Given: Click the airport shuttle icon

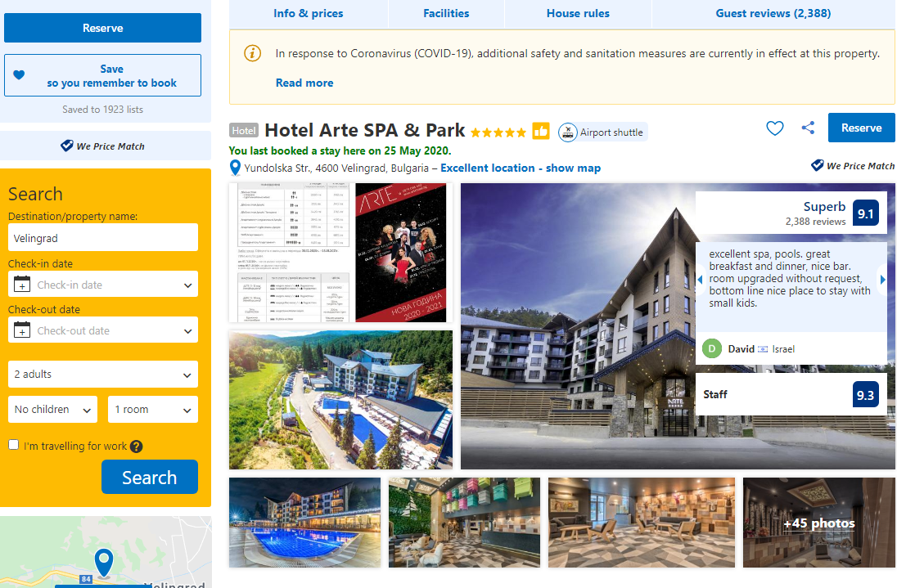Looking at the screenshot, I should [x=567, y=132].
